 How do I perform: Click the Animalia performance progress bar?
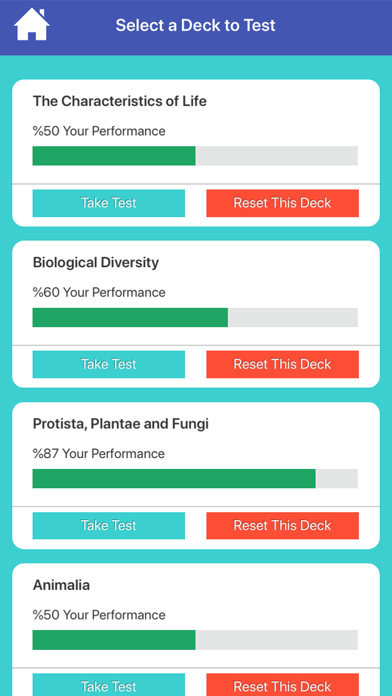pyautogui.click(x=195, y=640)
